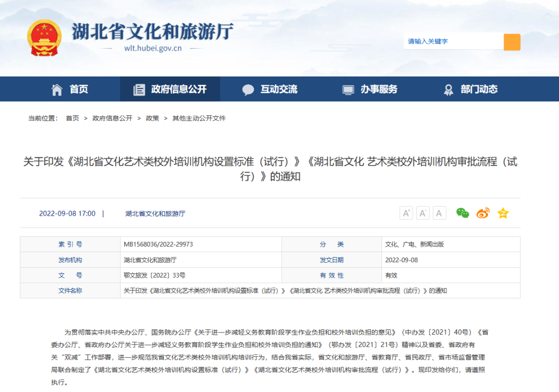Open the 办事服务 navigation tab
Image resolution: width=559 pixels, height=392 pixels.
pos(370,89)
